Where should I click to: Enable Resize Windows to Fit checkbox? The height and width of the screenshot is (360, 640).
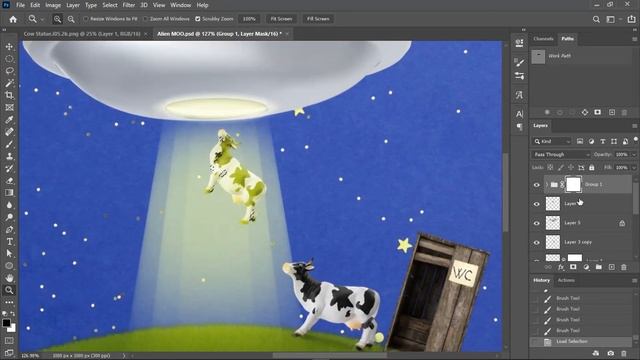(x=86, y=19)
